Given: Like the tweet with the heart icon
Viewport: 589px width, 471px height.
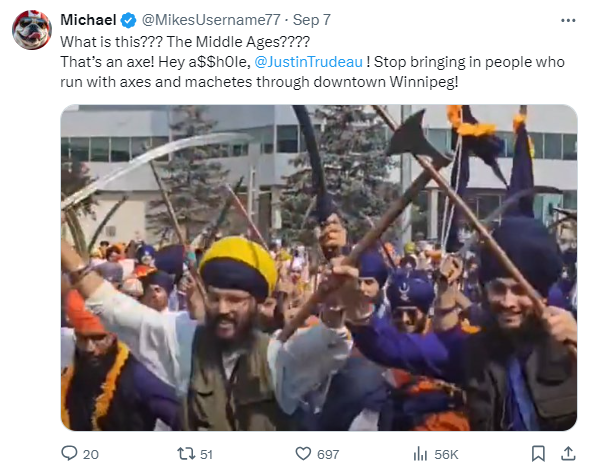Looking at the screenshot, I should [303, 454].
